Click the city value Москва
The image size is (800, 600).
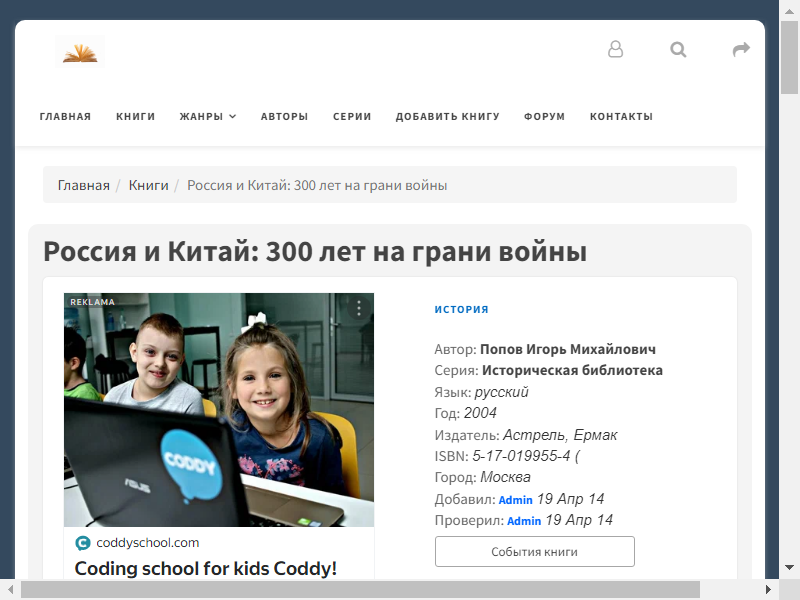[x=506, y=477]
